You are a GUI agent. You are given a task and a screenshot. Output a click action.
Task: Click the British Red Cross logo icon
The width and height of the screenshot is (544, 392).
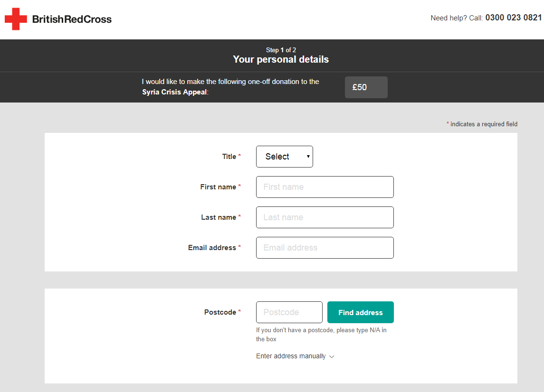(16, 19)
